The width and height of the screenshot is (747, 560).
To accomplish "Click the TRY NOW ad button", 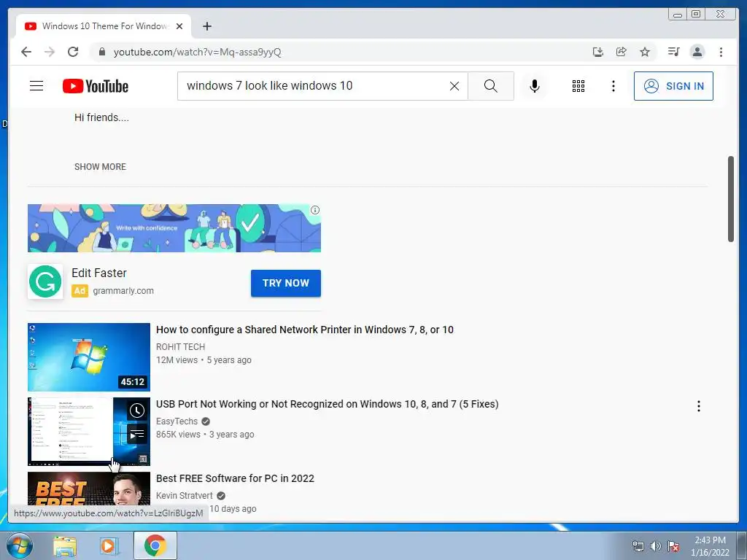I will pos(286,283).
